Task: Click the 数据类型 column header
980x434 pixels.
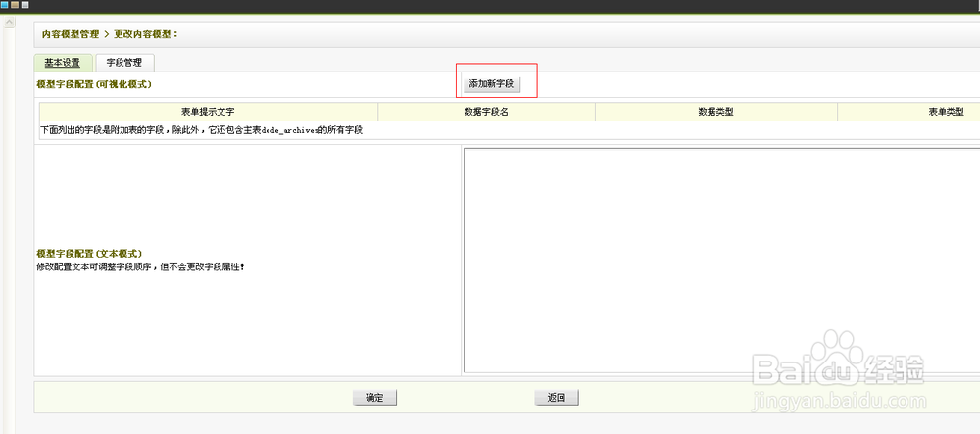Action: pos(715,112)
